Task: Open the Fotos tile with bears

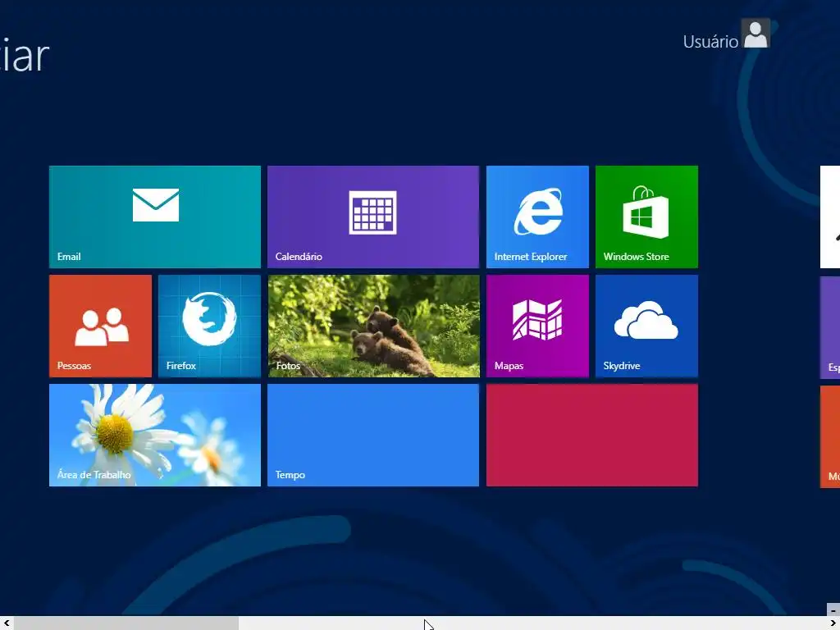Action: 373,326
